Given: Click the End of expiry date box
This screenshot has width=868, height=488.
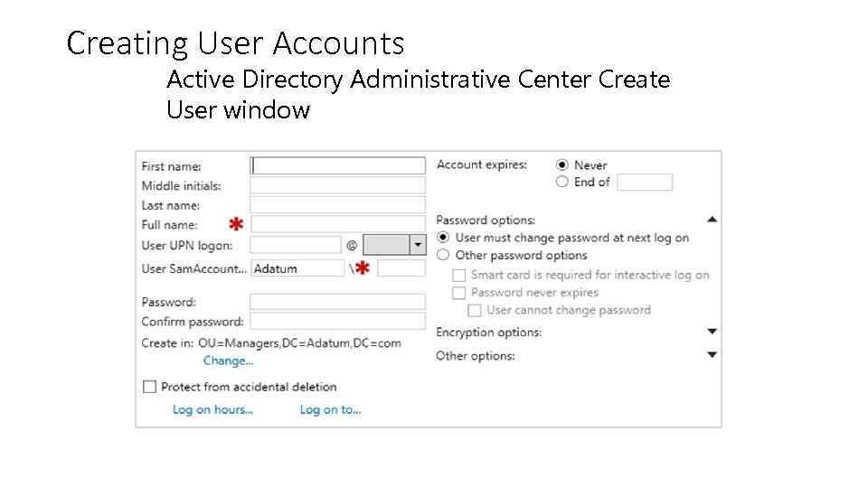Looking at the screenshot, I should point(645,182).
